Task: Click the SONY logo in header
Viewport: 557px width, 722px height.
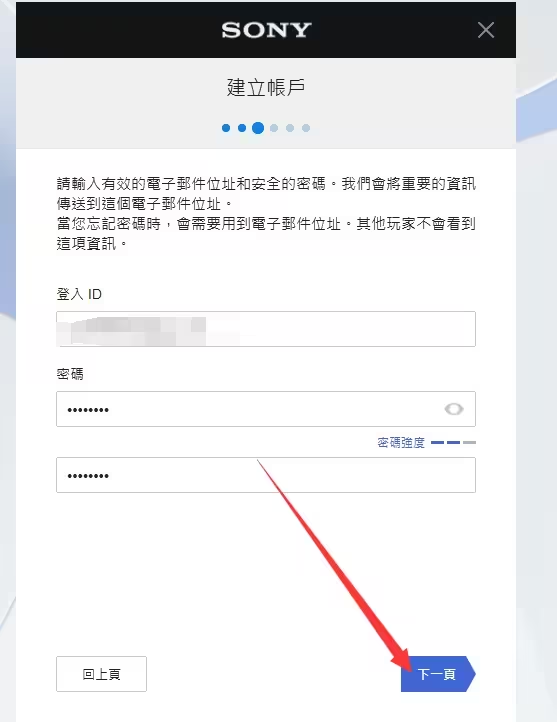Action: point(266,30)
